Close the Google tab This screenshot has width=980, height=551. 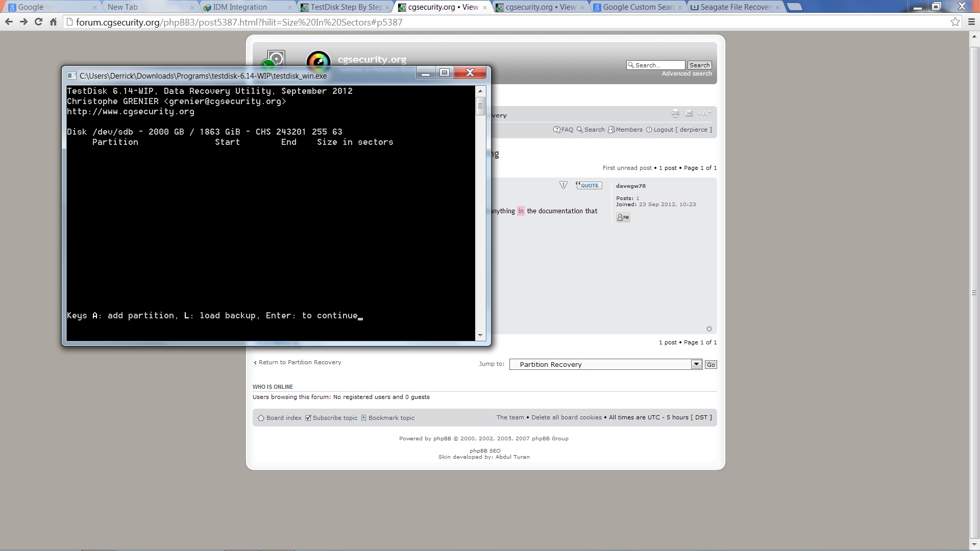point(94,7)
